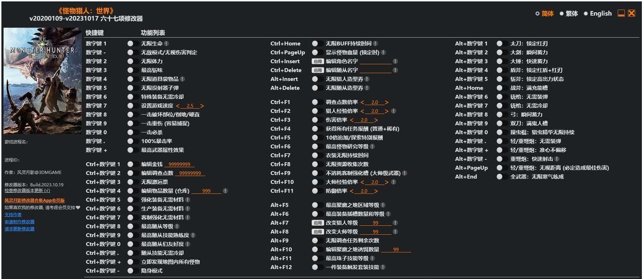Click the 编辑调查点数 value field
Image resolution: width=644 pixels, height=279 pixels.
tap(190, 173)
